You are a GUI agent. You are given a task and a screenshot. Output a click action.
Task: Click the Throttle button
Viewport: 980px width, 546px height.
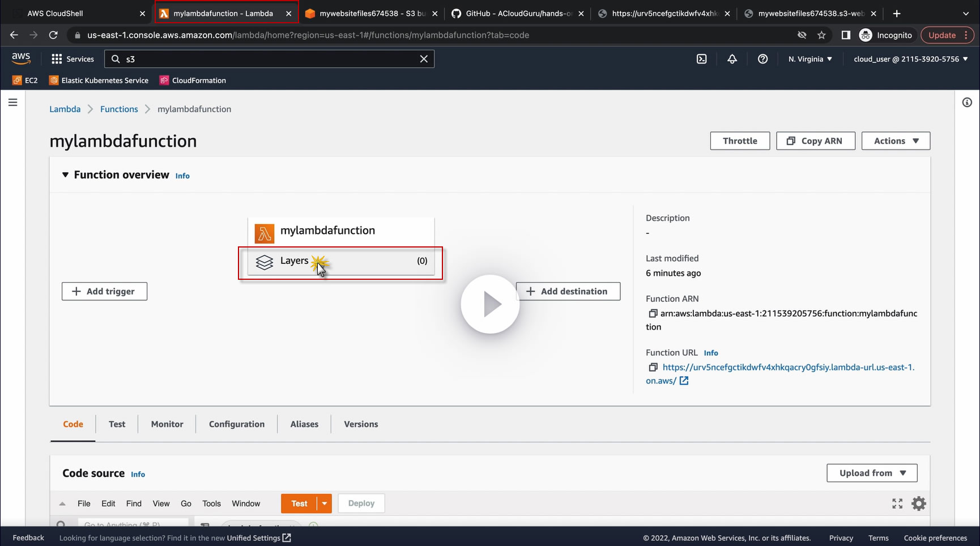coord(740,141)
